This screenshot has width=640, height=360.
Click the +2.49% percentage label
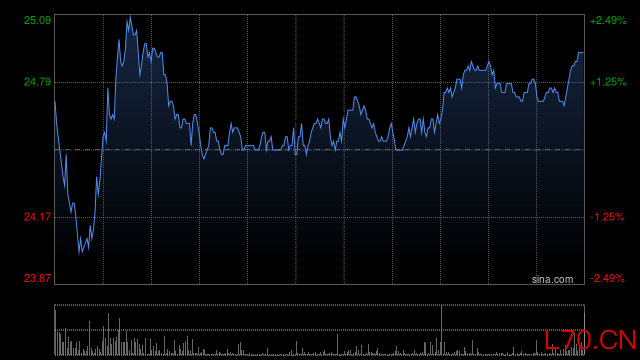pyautogui.click(x=608, y=20)
